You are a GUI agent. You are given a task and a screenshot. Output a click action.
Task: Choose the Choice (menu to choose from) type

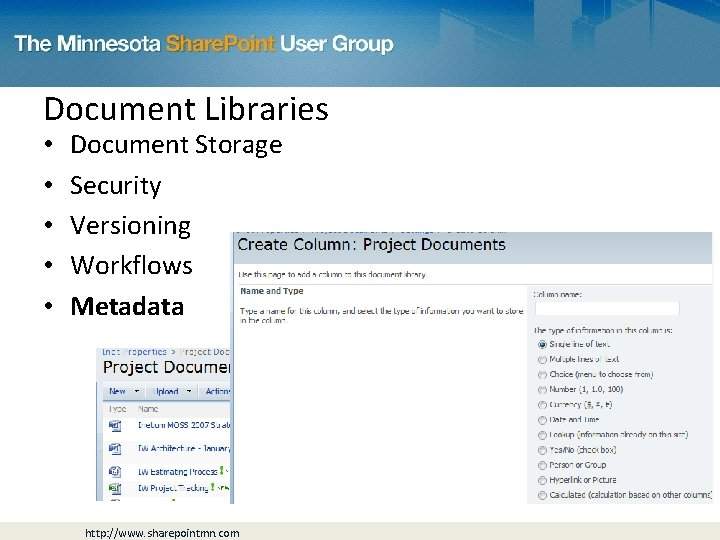click(542, 375)
